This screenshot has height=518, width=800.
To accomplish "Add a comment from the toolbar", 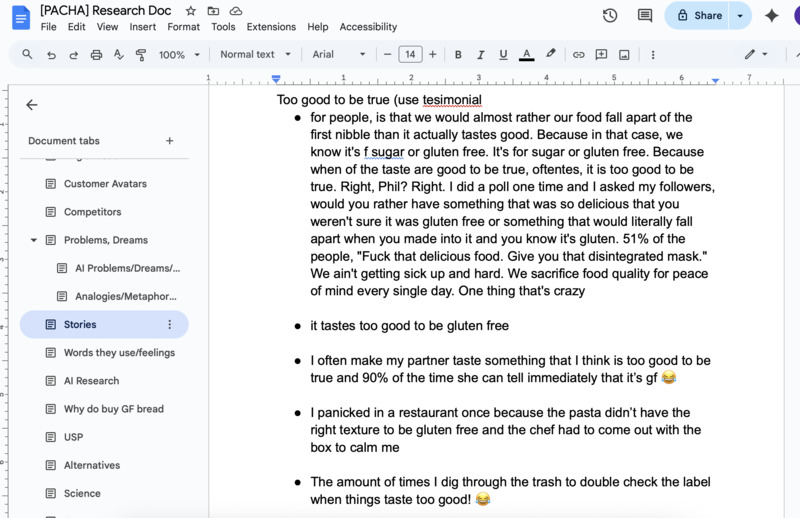I will [601, 55].
